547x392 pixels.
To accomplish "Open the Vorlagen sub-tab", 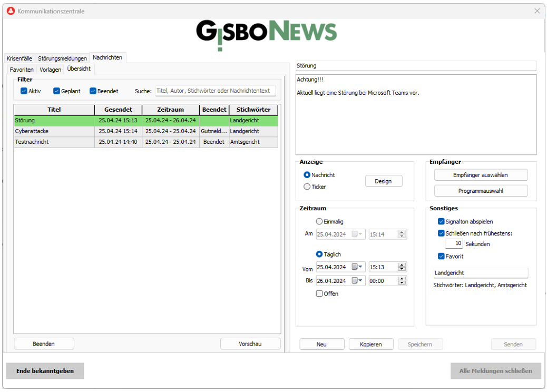I will [x=50, y=70].
